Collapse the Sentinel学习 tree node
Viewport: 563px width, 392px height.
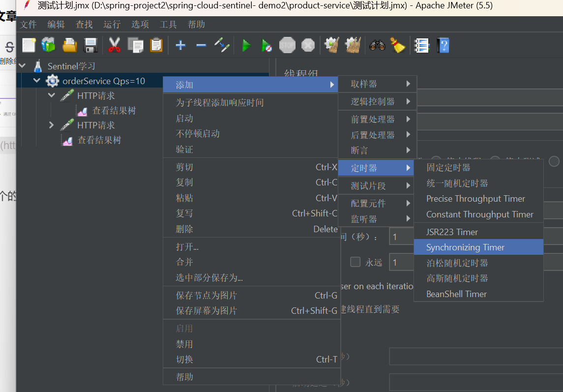pos(22,66)
